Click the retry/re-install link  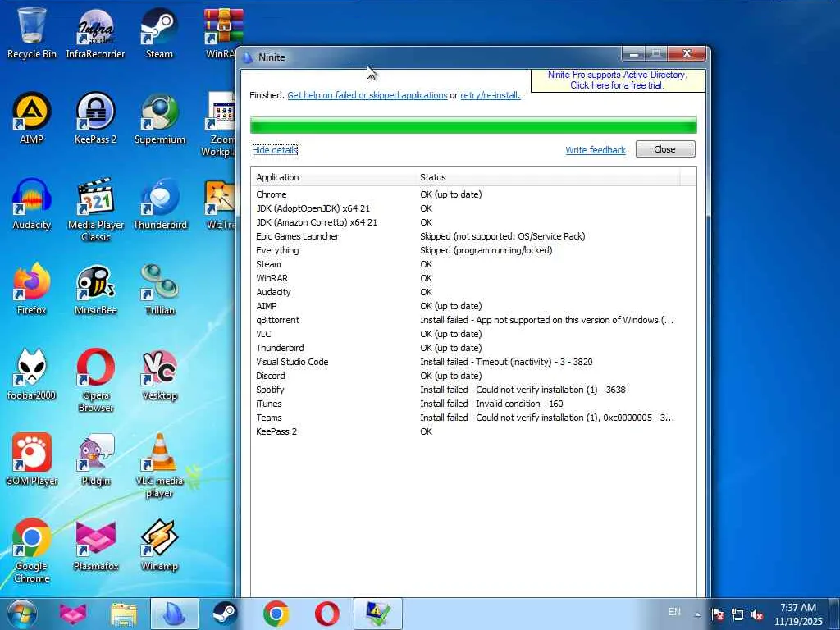click(491, 95)
